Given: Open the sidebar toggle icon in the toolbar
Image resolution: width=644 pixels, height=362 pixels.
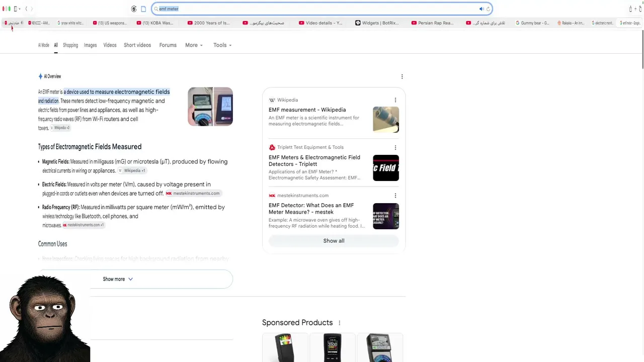Looking at the screenshot, I should tap(16, 9).
